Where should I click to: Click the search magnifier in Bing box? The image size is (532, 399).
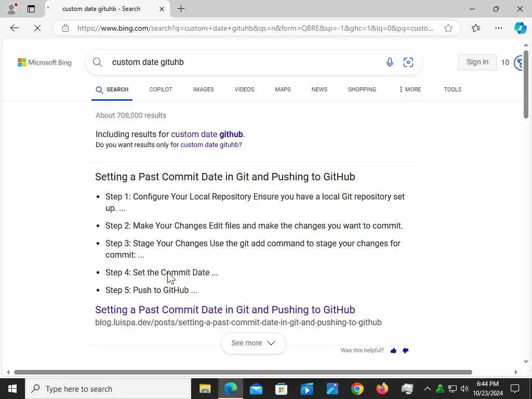tap(97, 62)
